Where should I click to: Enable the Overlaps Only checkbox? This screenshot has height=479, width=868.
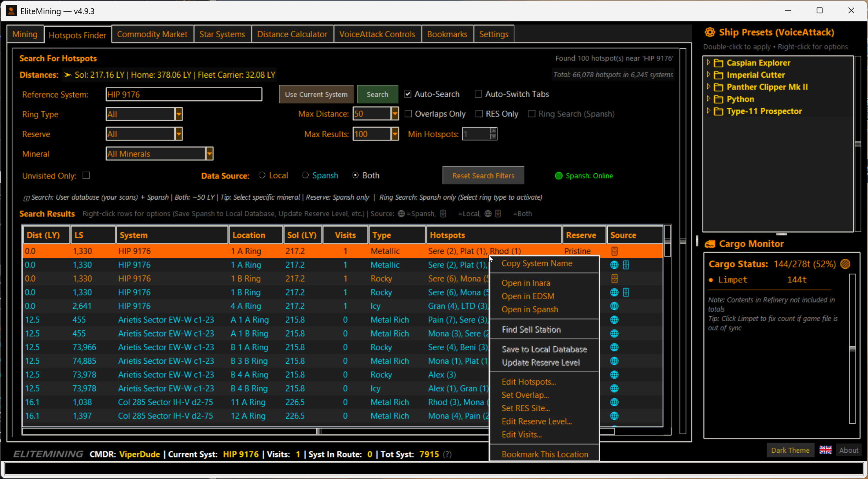(x=408, y=114)
